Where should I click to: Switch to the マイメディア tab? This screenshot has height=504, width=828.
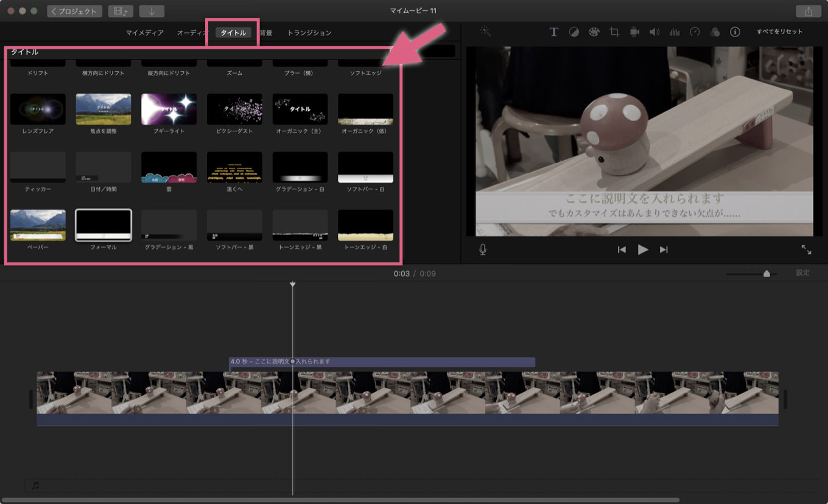(x=145, y=33)
